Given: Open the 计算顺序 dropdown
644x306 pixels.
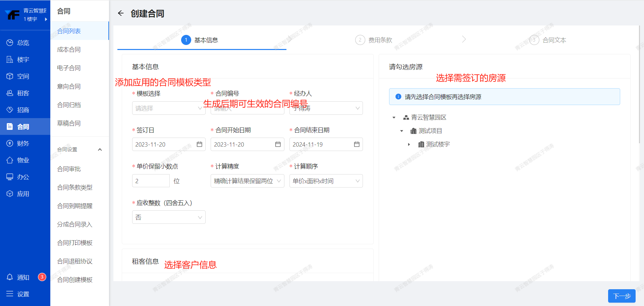Looking at the screenshot, I should coord(326,181).
